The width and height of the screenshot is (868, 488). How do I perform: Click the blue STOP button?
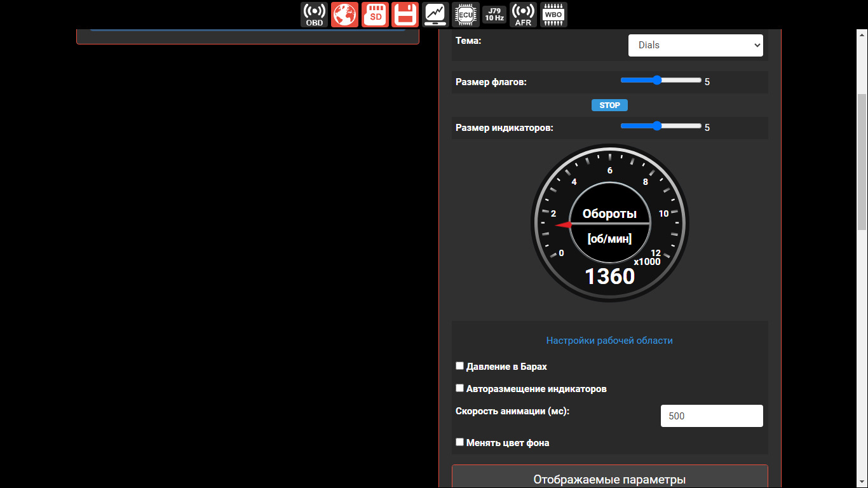point(609,105)
